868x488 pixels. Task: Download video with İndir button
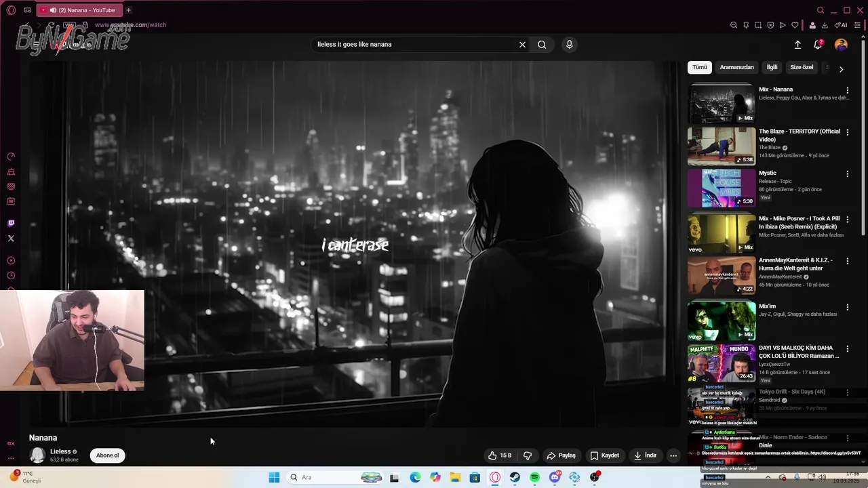tap(646, 455)
